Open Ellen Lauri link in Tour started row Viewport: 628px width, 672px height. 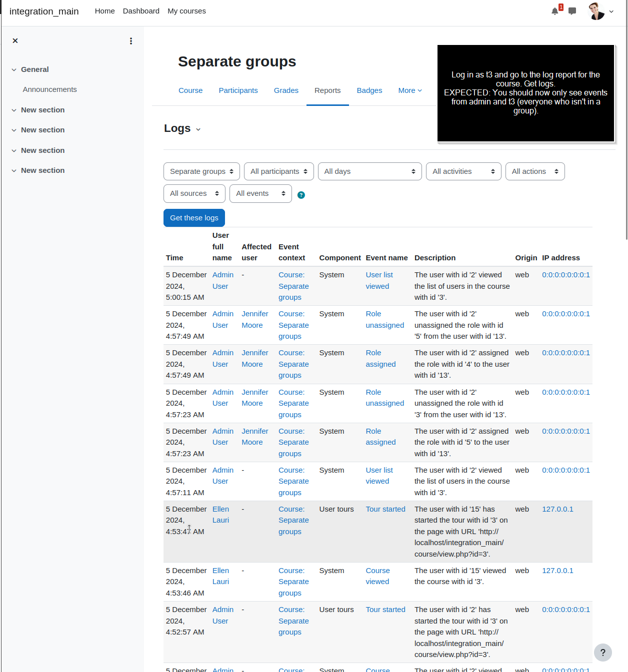point(220,515)
